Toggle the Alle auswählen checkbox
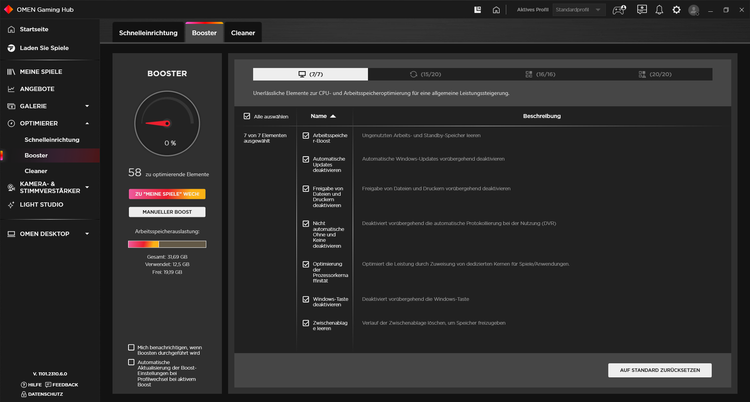 tap(247, 116)
